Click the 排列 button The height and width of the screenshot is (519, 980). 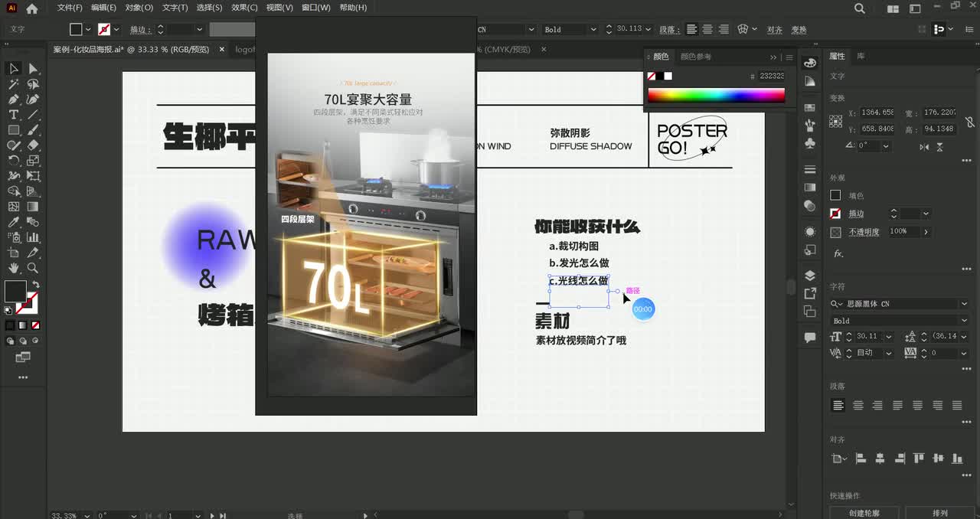coord(939,513)
